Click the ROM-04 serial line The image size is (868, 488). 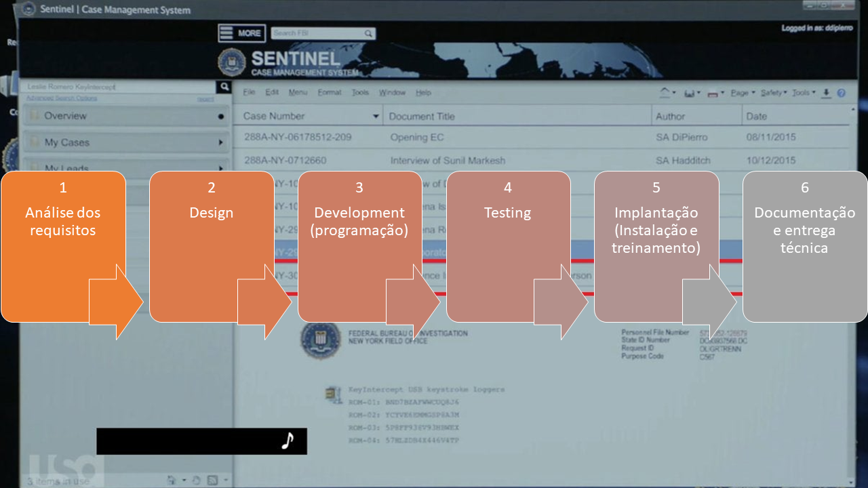[403, 440]
